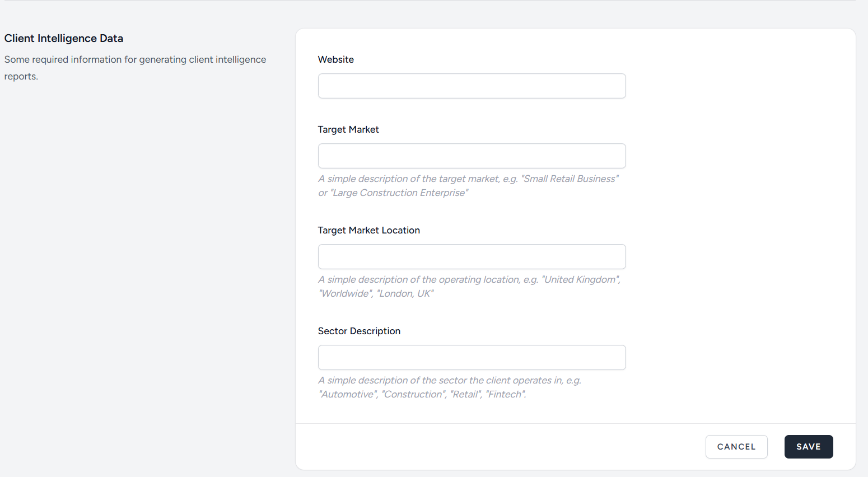The height and width of the screenshot is (477, 868).
Task: Click the "United Kingdom" example hint text
Action: click(x=581, y=279)
